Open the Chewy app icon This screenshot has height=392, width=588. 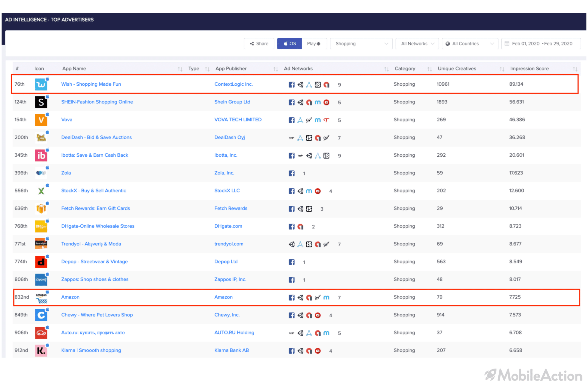coord(41,315)
